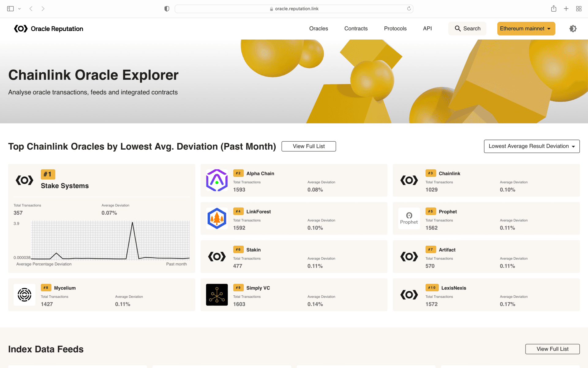This screenshot has height=368, width=588.
Task: Open Stake Systems oracle name link
Action: pos(65,186)
